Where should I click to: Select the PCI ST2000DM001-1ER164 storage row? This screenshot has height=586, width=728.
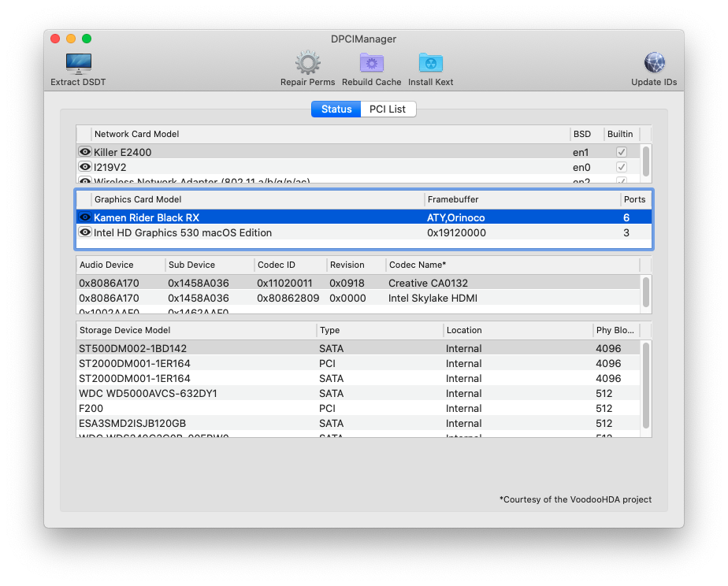(x=358, y=363)
